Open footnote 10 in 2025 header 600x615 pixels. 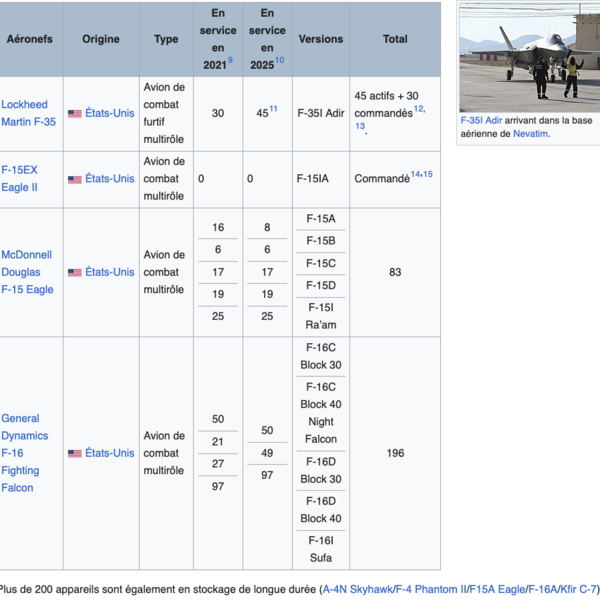click(279, 60)
